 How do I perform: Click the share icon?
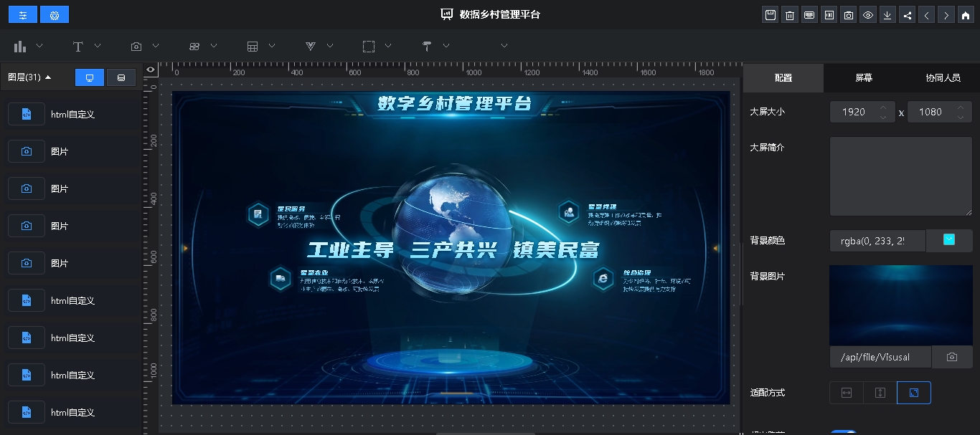[908, 15]
